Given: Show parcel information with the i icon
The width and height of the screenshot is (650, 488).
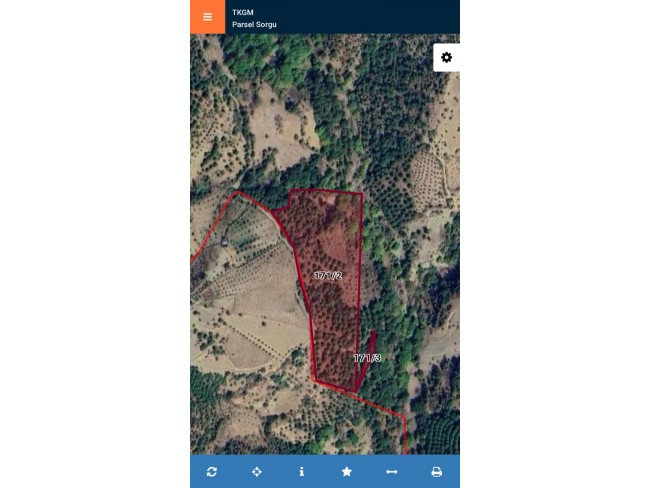Looking at the screenshot, I should coord(302,472).
